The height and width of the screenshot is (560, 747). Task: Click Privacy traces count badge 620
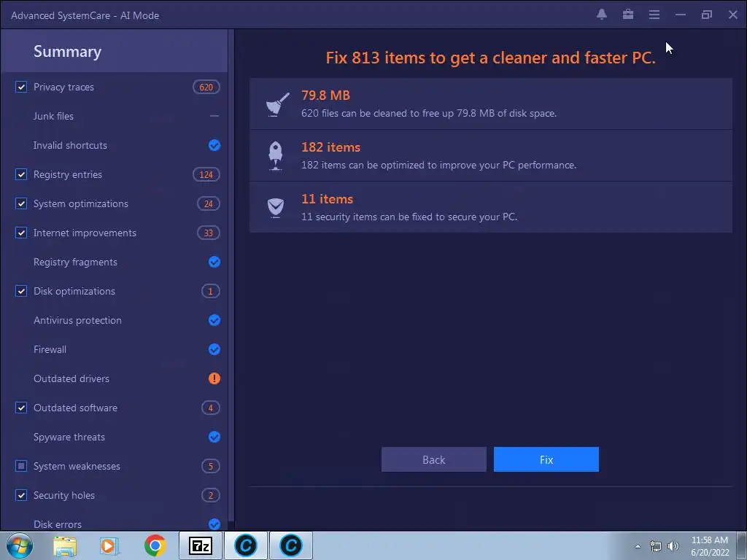click(206, 87)
